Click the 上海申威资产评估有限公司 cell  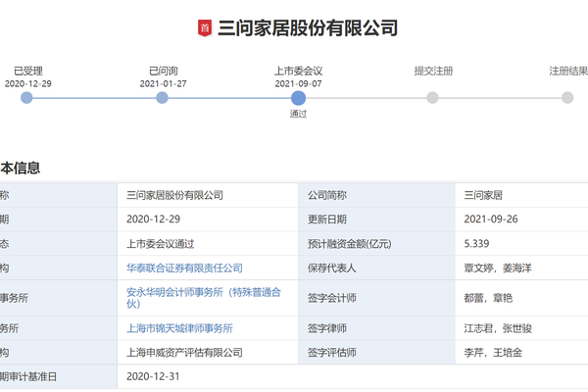[x=208, y=352]
